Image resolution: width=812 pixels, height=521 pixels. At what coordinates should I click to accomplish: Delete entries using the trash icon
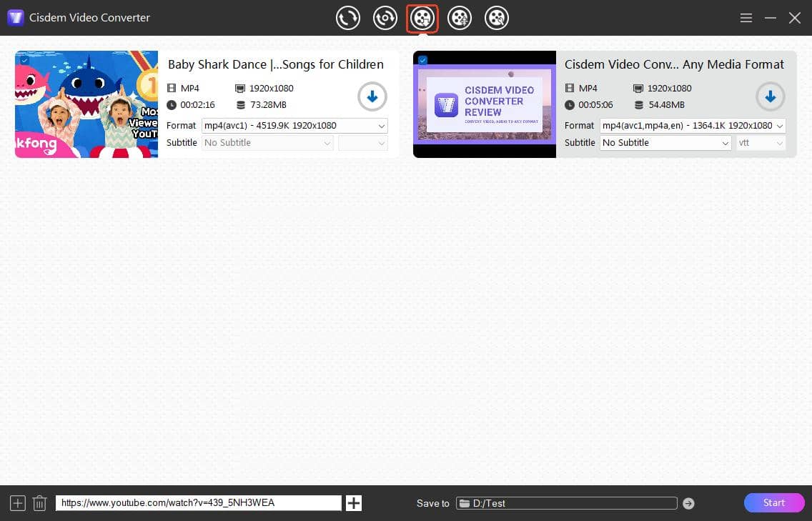pyautogui.click(x=39, y=502)
